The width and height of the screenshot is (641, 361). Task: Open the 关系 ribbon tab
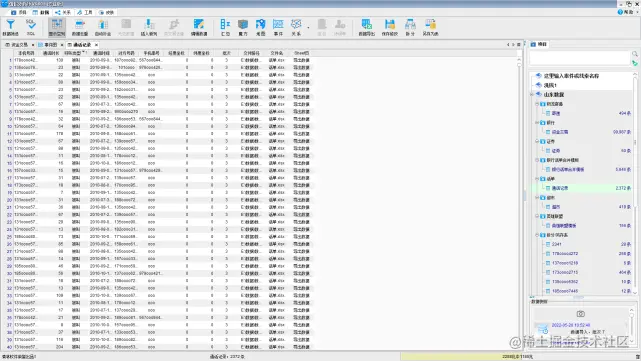(63, 12)
